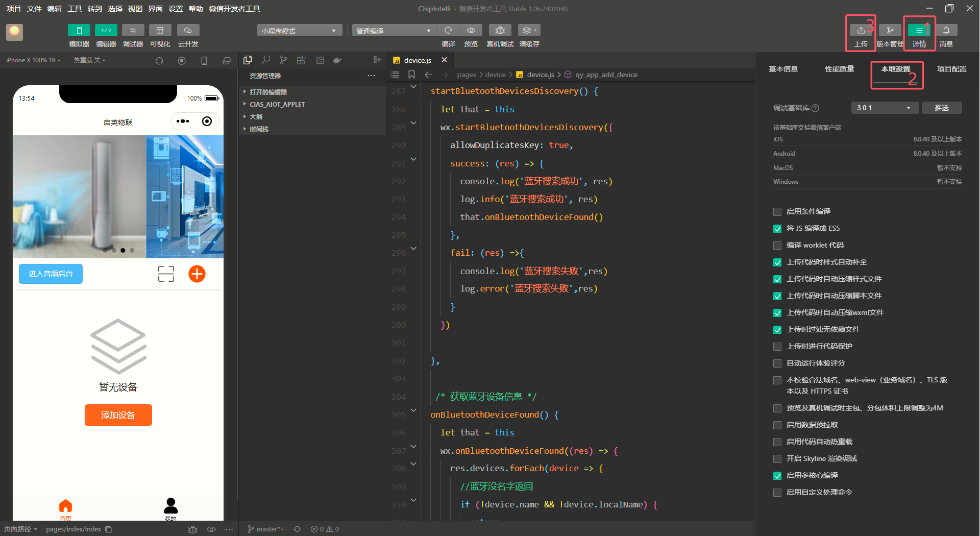Click the upload icon
Screen dimensions: 980x536
pyautogui.click(x=861, y=31)
